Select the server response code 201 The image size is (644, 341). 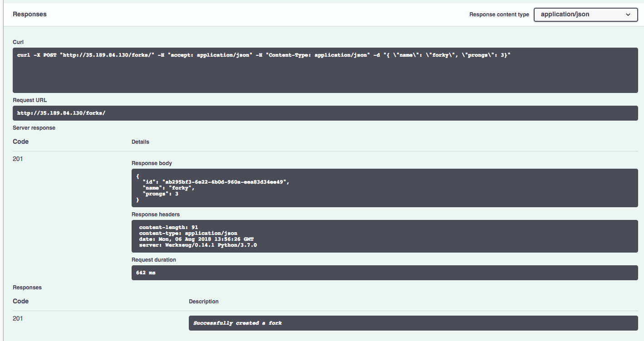(18, 159)
